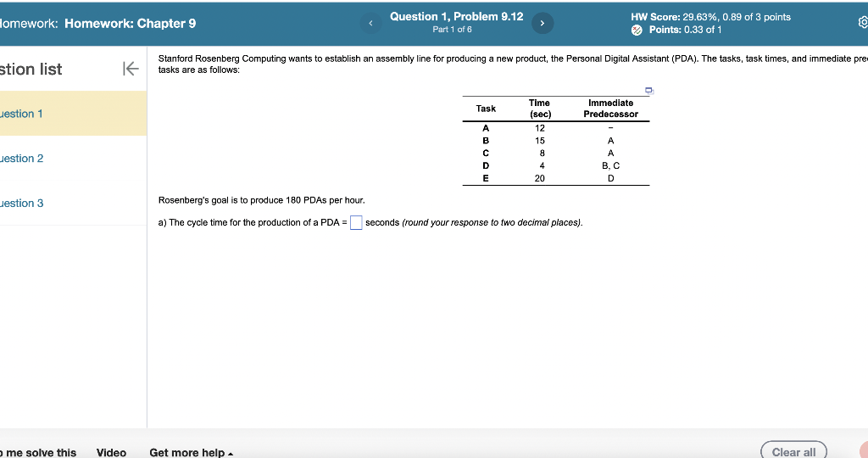Click the cycle time answer box

coord(356,222)
